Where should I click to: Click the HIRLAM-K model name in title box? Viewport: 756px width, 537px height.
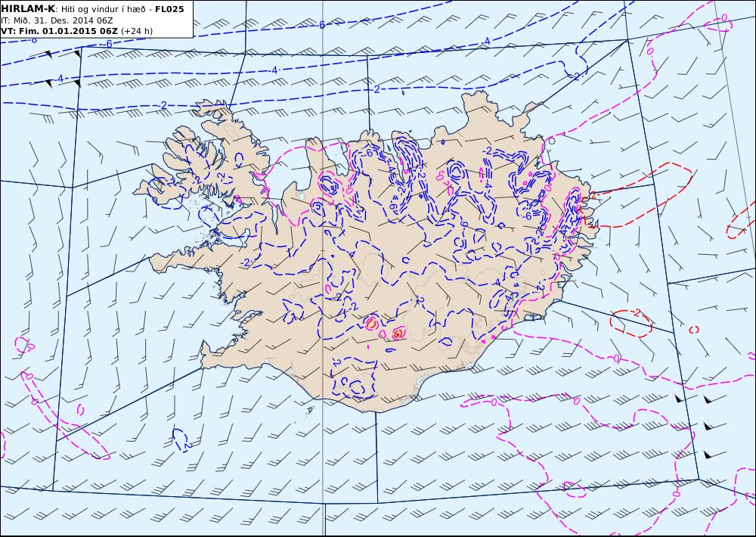click(x=27, y=9)
